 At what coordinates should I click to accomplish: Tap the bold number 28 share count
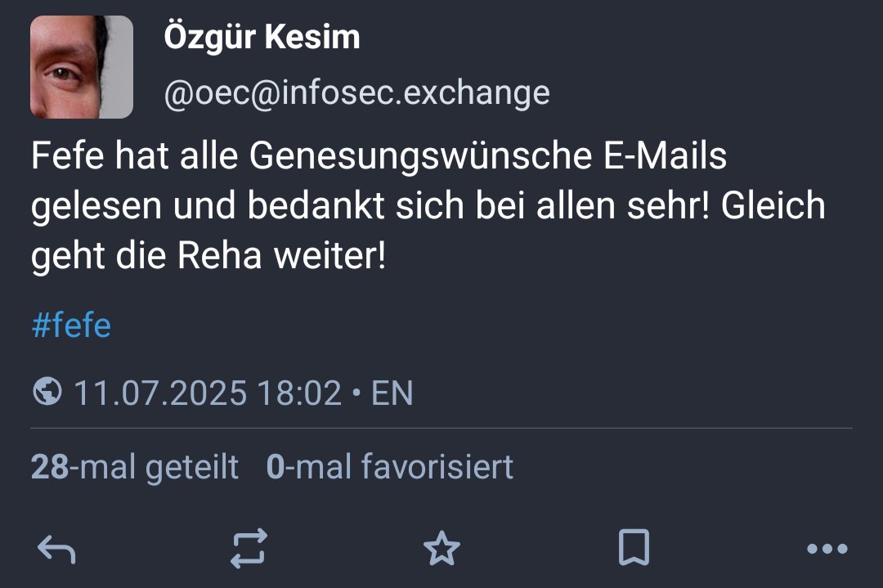pos(49,467)
